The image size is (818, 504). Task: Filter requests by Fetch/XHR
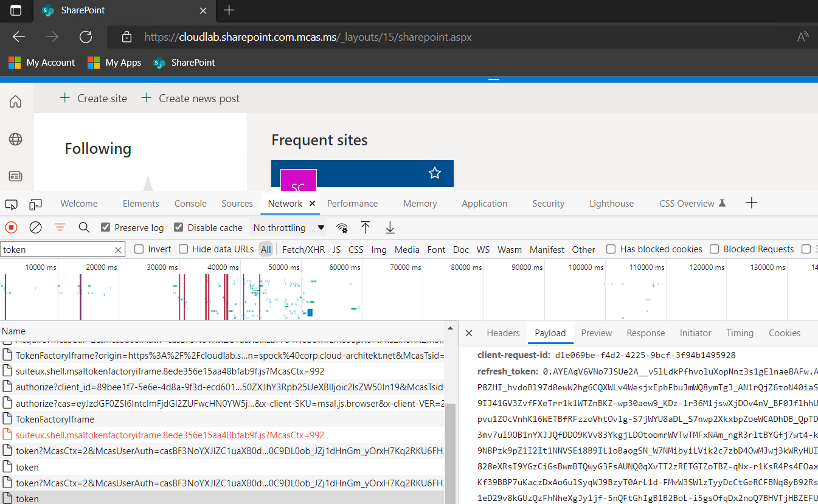click(303, 249)
